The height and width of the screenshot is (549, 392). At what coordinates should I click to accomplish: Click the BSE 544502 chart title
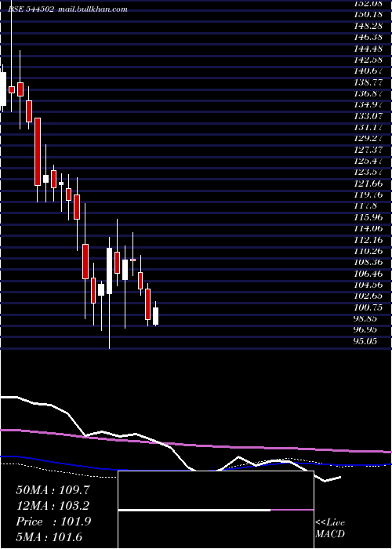coord(31,9)
